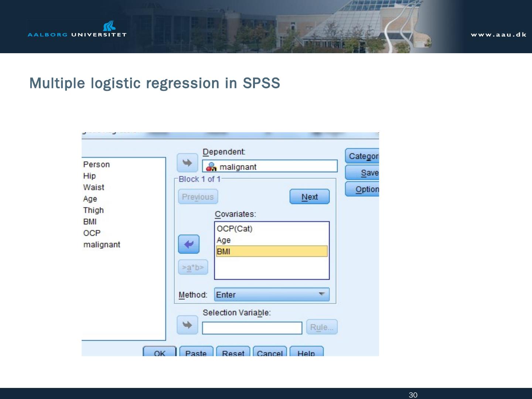Open the Save dialog button

pyautogui.click(x=362, y=173)
